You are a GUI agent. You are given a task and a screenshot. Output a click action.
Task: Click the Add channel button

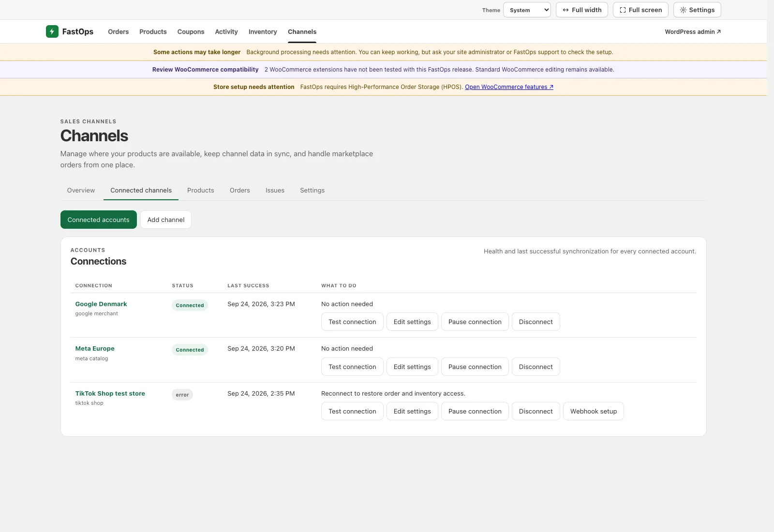click(166, 220)
